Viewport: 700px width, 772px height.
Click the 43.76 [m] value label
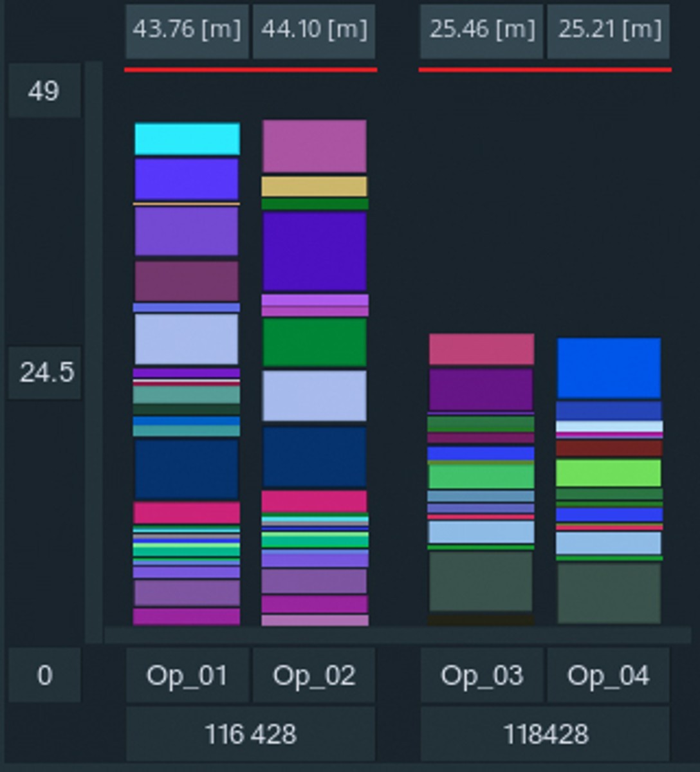click(x=187, y=30)
